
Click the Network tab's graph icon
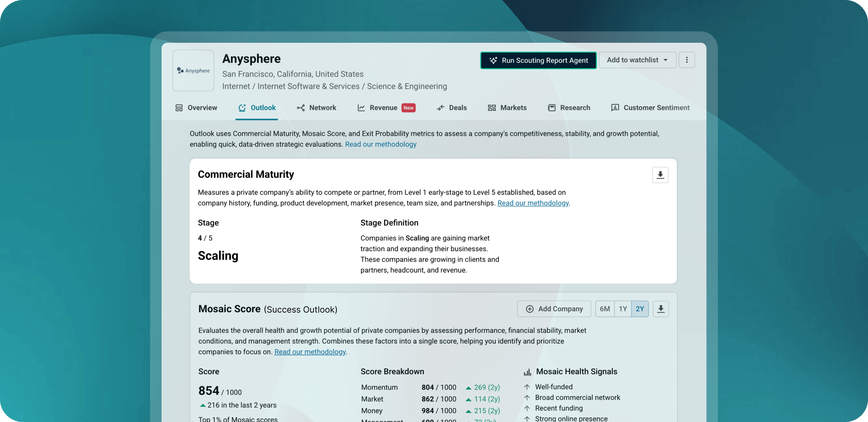pos(301,108)
